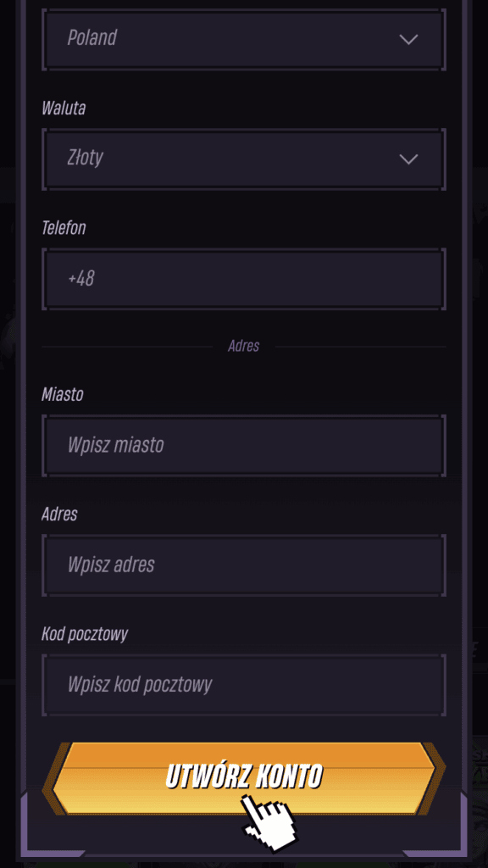488x868 pixels.
Task: Click the Miasto field label
Action: (x=63, y=395)
